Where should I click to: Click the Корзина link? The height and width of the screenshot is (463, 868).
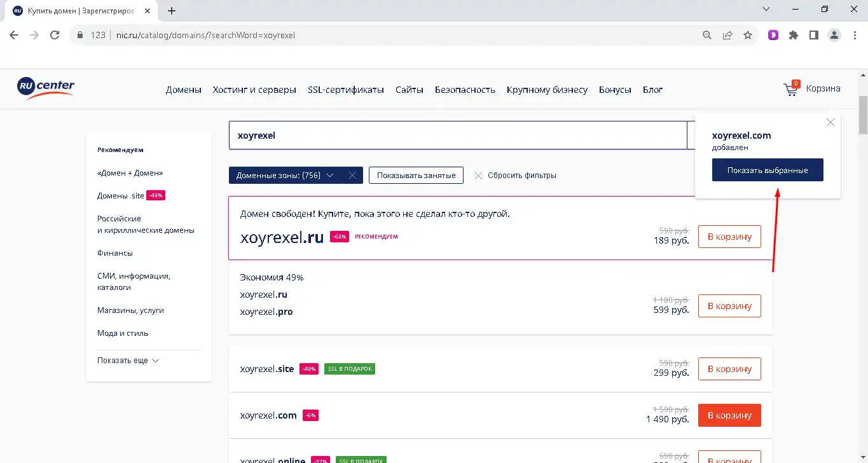click(x=823, y=88)
